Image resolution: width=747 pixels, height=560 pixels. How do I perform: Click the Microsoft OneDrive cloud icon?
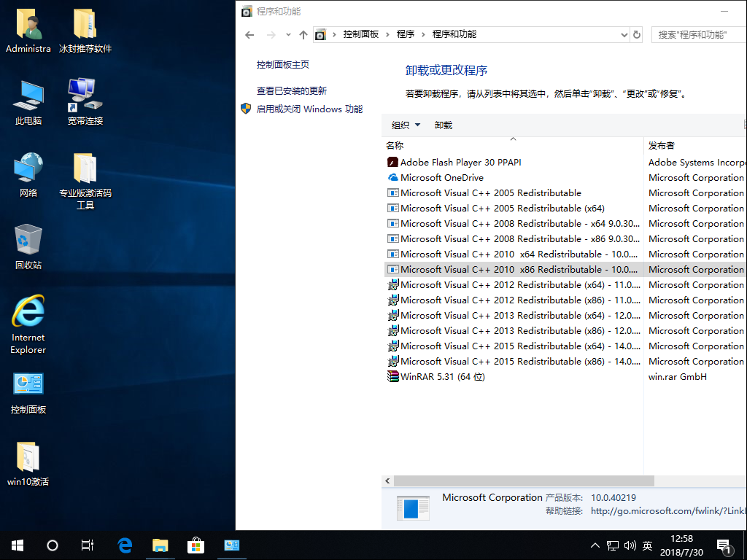(392, 178)
